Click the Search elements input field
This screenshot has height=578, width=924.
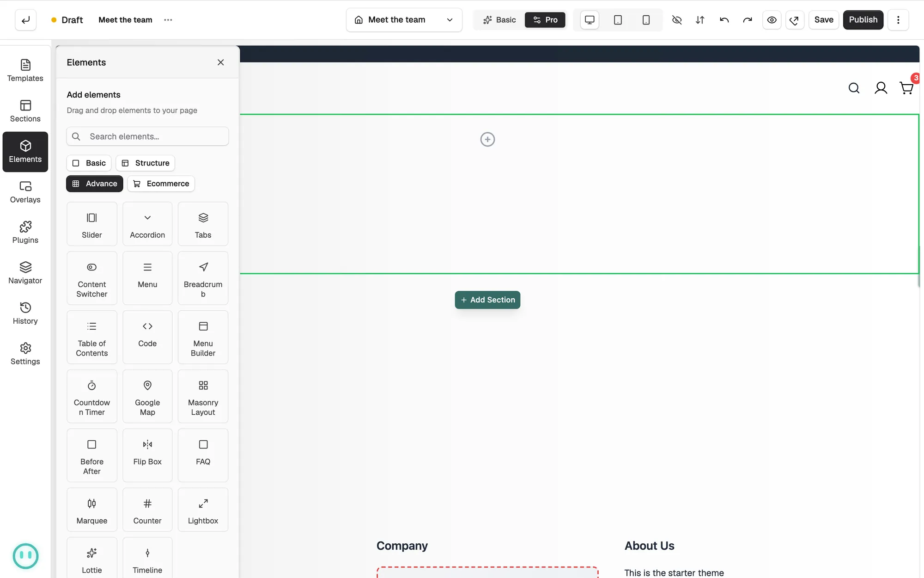click(147, 136)
